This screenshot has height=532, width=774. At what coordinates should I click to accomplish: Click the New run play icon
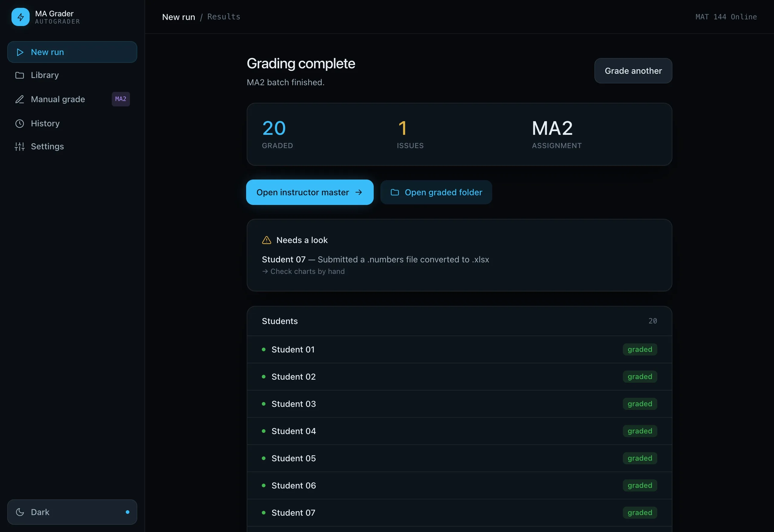pyautogui.click(x=20, y=52)
